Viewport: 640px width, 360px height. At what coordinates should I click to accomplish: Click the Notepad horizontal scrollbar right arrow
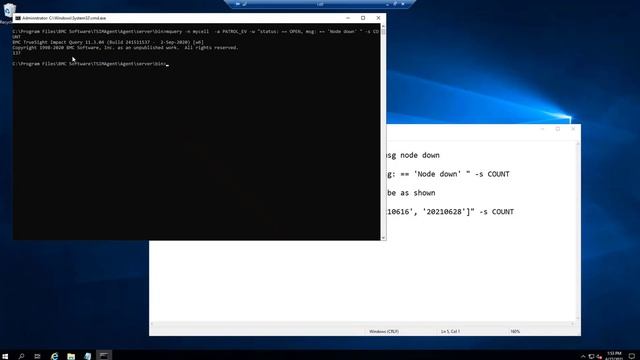click(x=572, y=324)
